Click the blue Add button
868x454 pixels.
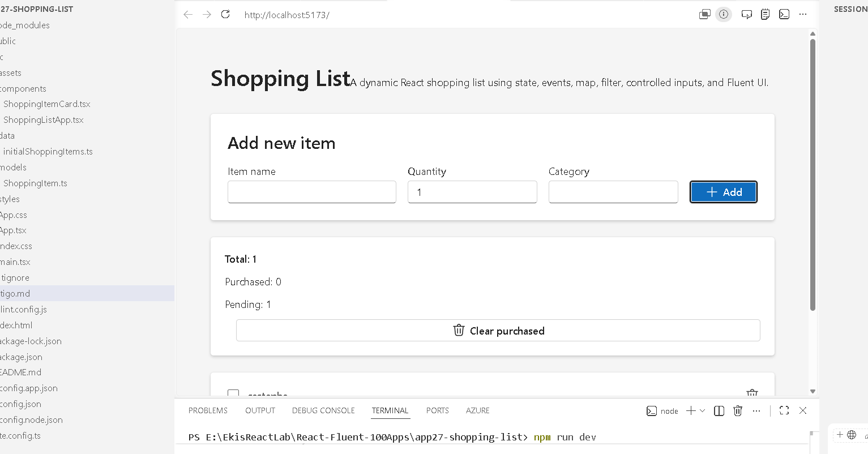point(723,192)
